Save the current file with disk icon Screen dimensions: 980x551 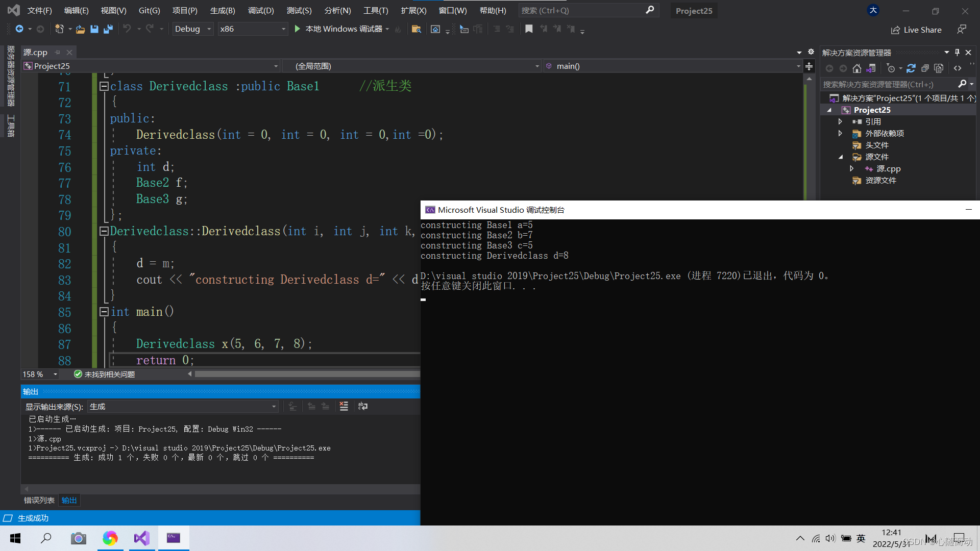click(94, 29)
